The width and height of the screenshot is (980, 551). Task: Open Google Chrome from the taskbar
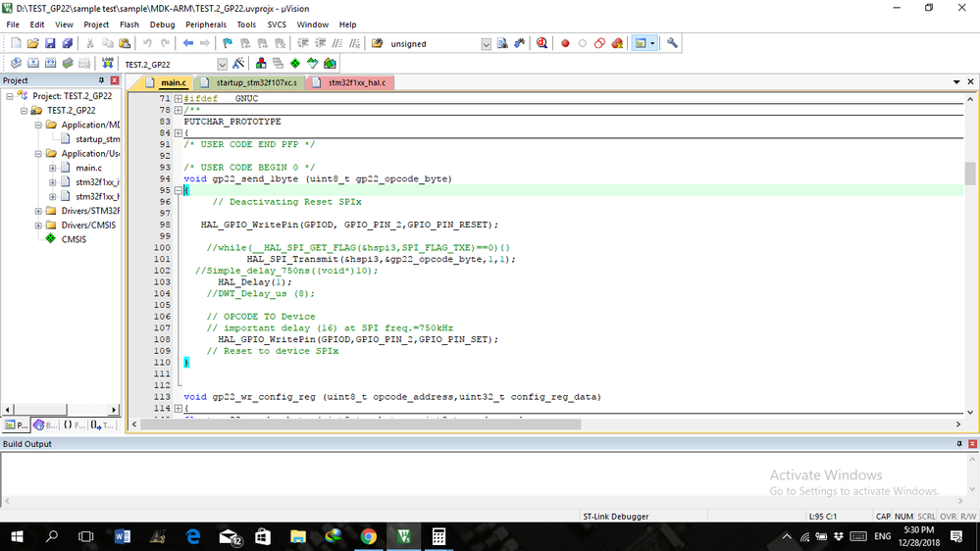coord(368,536)
